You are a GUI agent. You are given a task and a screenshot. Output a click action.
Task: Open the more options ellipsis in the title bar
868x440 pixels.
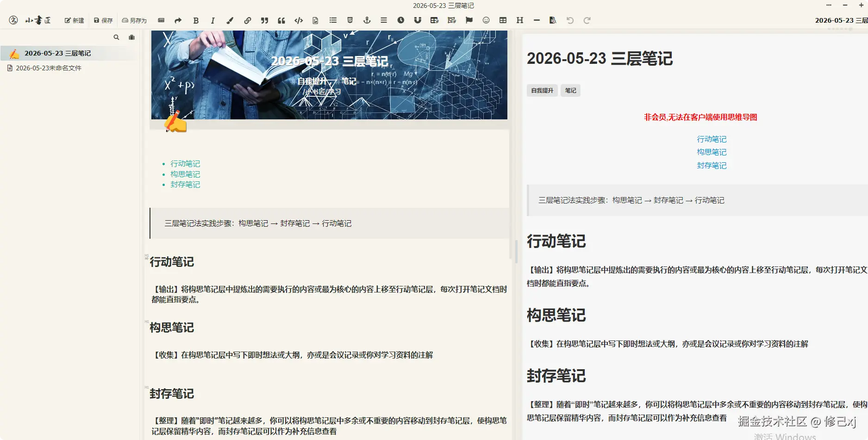(x=829, y=5)
